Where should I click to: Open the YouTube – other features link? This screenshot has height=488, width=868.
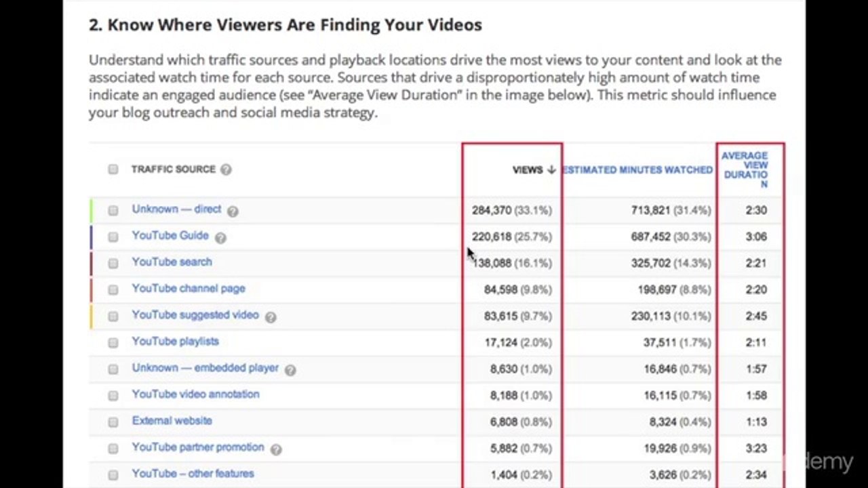click(193, 474)
